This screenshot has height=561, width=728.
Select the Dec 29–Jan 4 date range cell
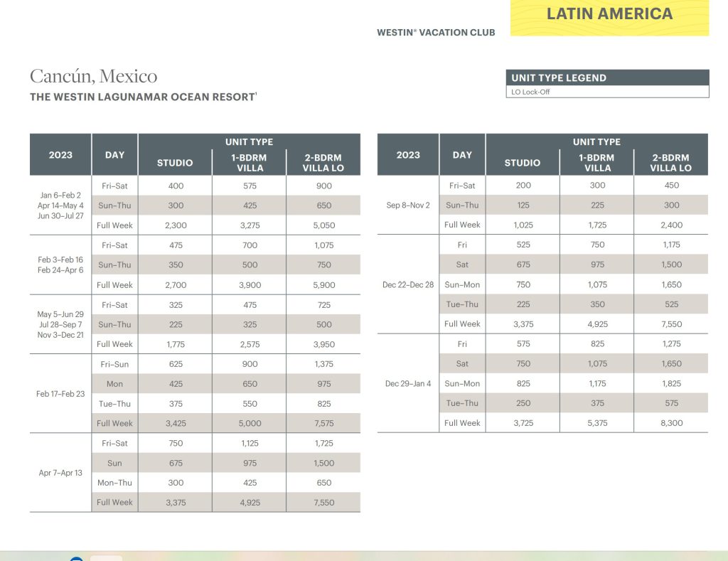point(408,383)
